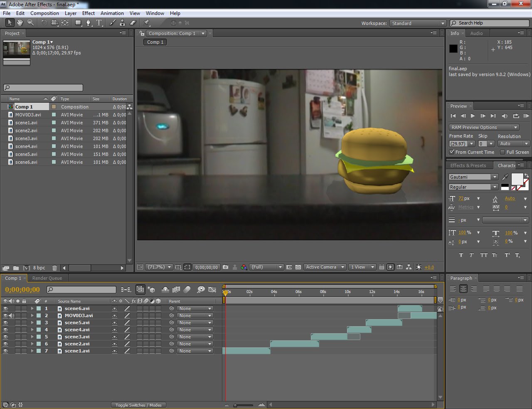Image resolution: width=532 pixels, height=409 pixels.
Task: Select the Pen tool
Action: point(88,23)
